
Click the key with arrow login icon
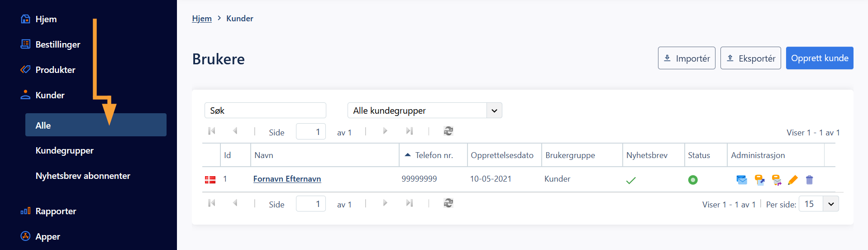(759, 180)
